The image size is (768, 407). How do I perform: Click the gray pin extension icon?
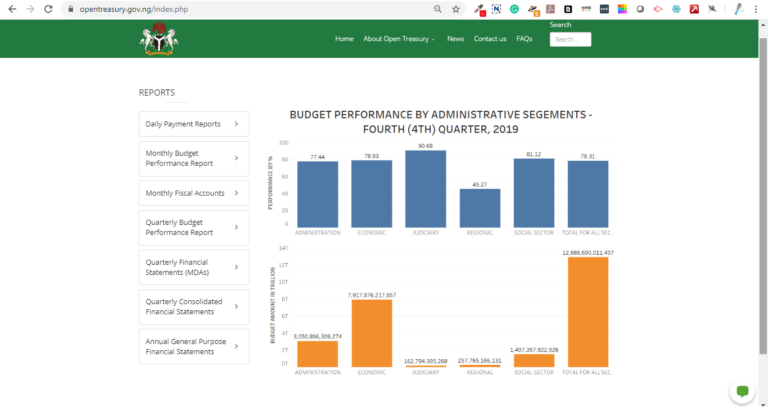click(x=712, y=9)
